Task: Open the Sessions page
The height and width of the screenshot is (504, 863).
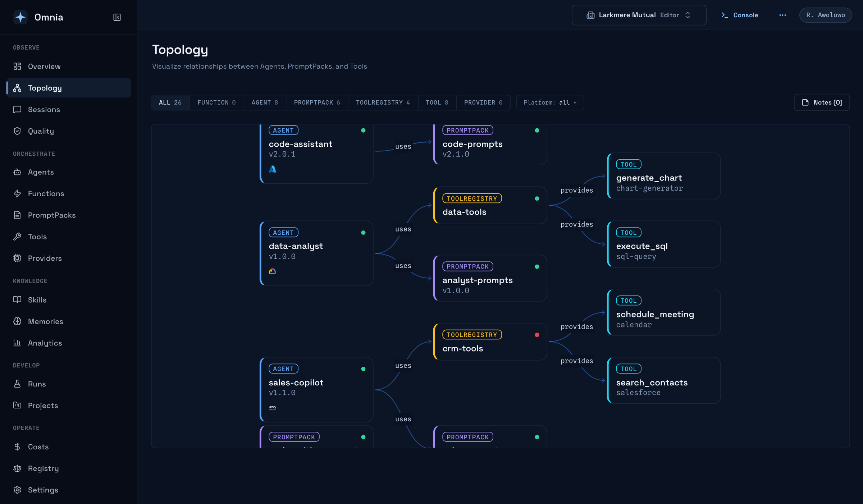Action: click(x=69, y=109)
